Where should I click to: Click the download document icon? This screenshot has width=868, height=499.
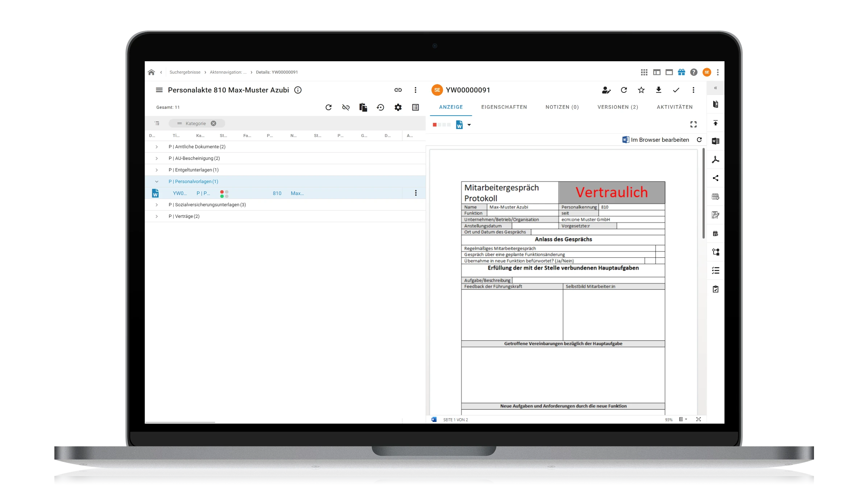pyautogui.click(x=659, y=90)
